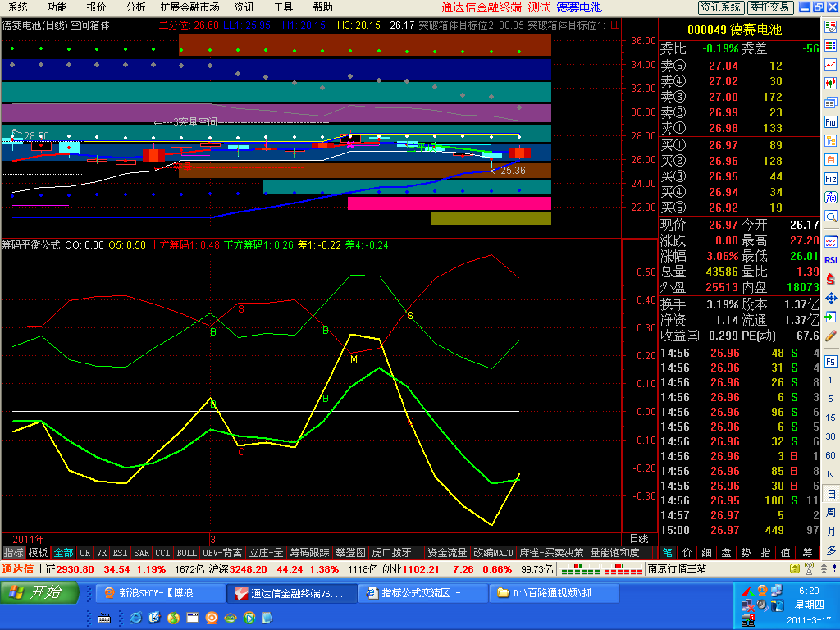840x630 pixels.
Task: Open the 工具 menu
Action: [283, 7]
